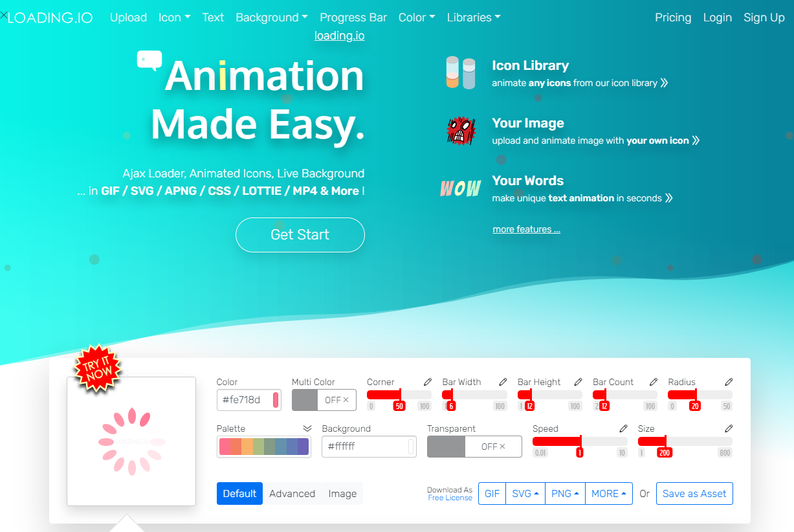The height and width of the screenshot is (532, 794).
Task: Click the Size slider track
Action: (685, 441)
